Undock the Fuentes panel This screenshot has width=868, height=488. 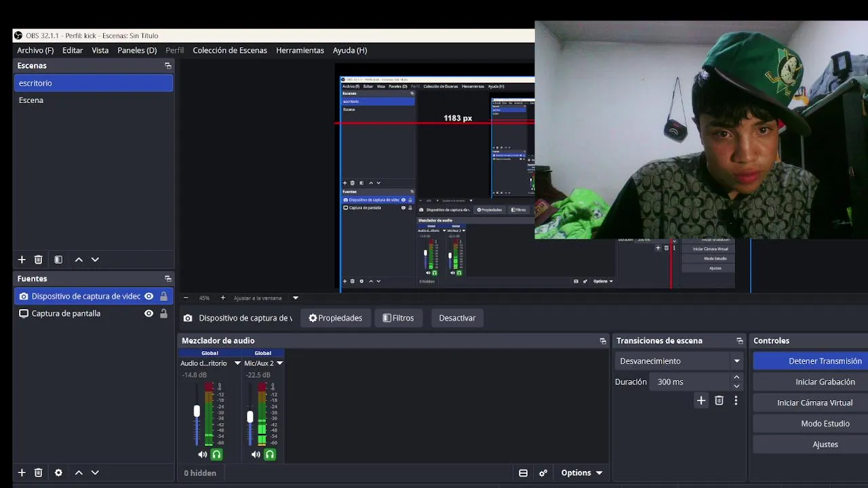pyautogui.click(x=167, y=279)
